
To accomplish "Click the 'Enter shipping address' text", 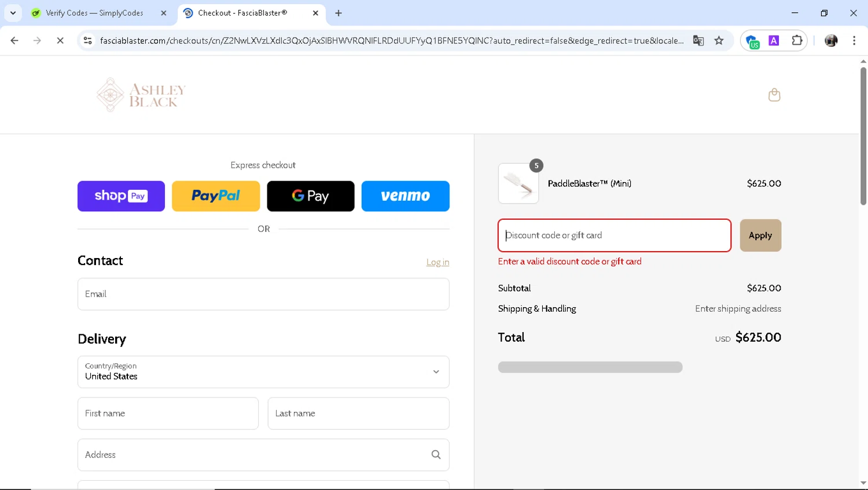I will tap(738, 309).
